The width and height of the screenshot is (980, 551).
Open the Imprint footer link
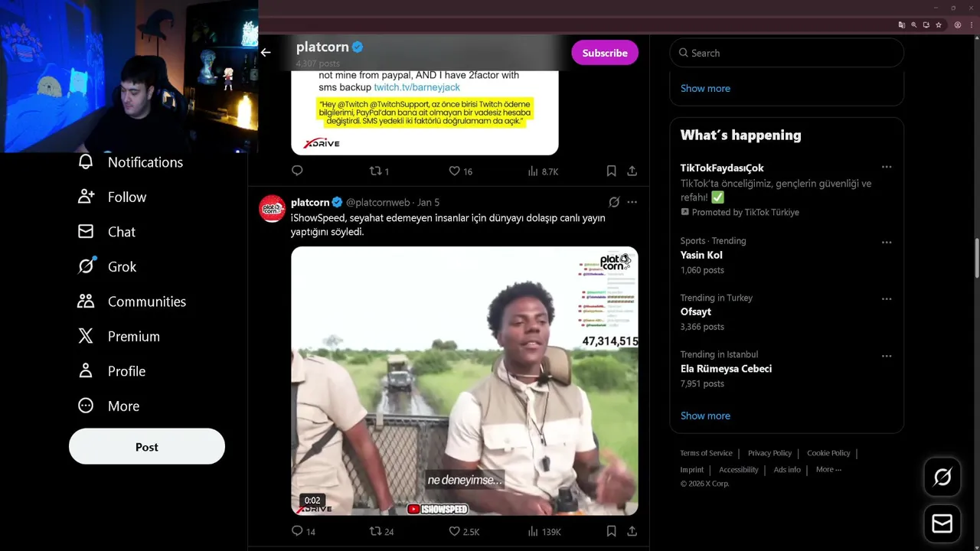tap(691, 469)
